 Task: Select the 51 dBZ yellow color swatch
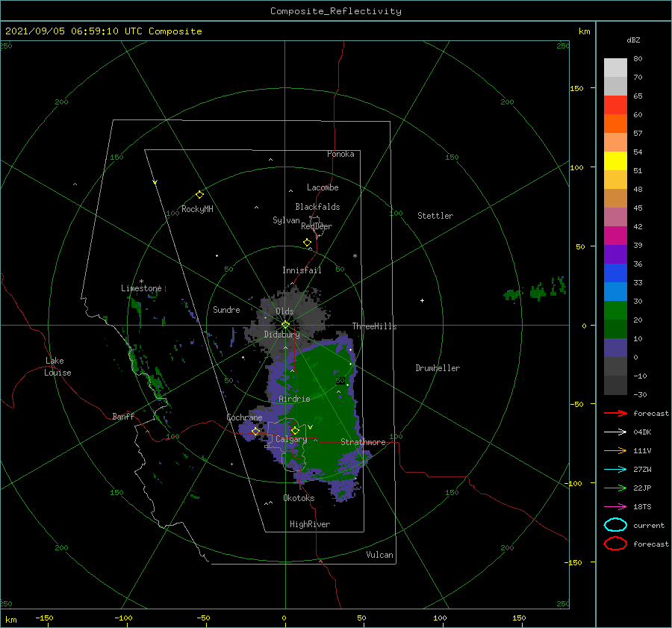pyautogui.click(x=615, y=161)
